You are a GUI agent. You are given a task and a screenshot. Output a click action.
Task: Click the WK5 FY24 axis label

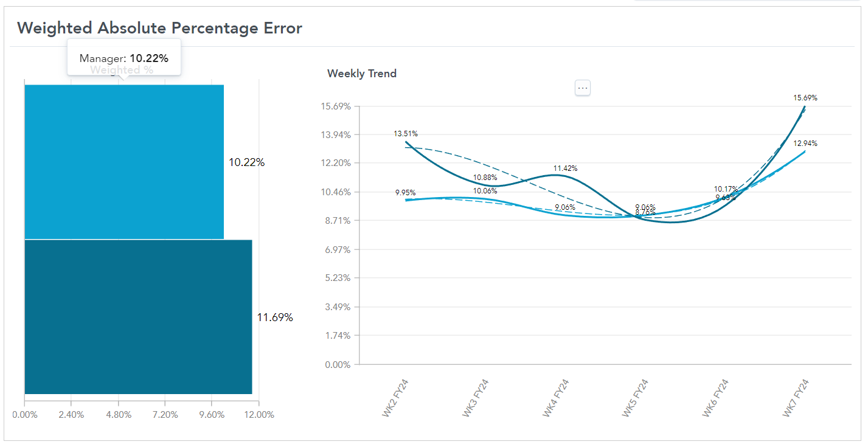click(x=635, y=398)
